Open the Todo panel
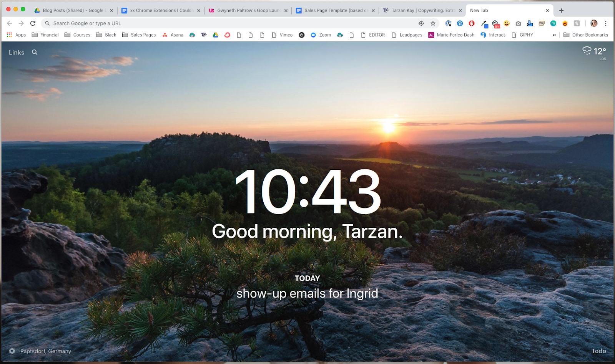The height and width of the screenshot is (364, 615). click(x=598, y=351)
